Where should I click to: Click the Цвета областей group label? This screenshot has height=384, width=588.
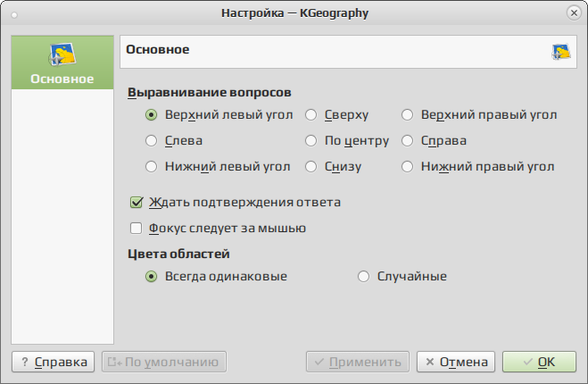coord(178,255)
